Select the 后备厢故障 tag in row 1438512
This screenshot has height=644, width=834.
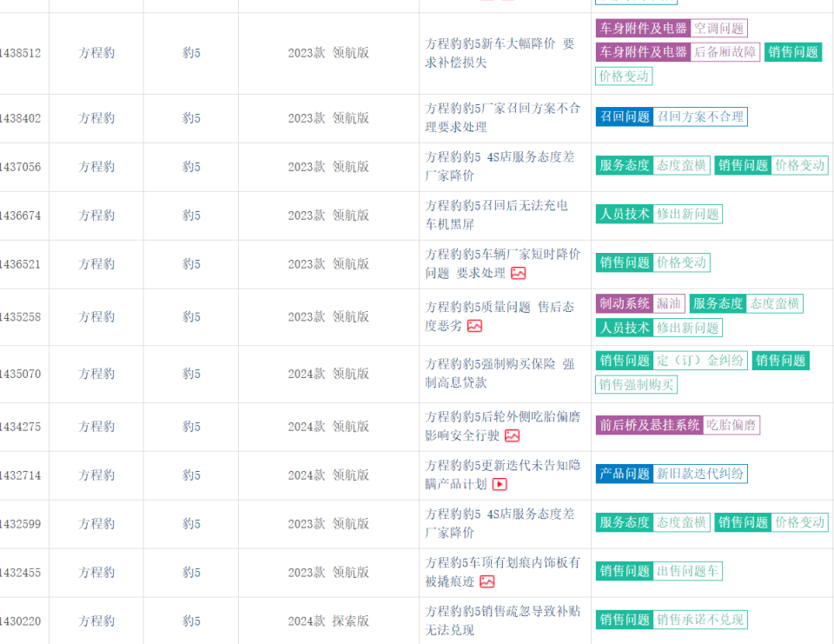[x=725, y=52]
